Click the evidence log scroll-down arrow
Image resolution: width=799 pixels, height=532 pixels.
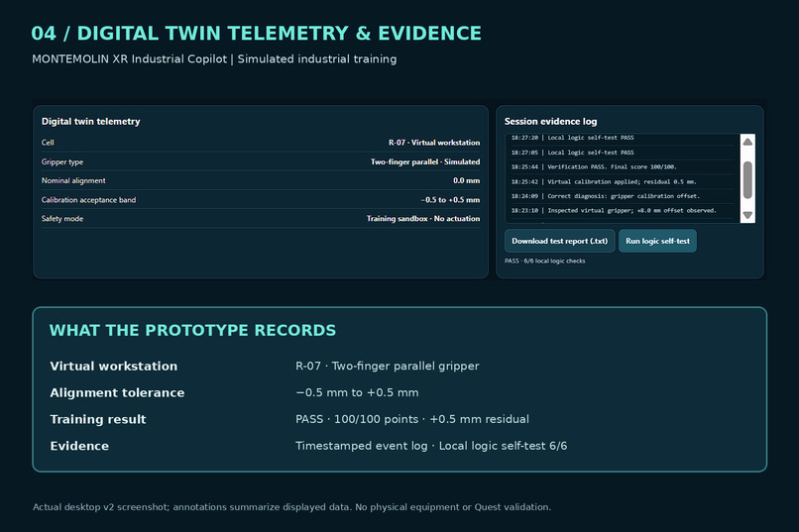click(747, 215)
